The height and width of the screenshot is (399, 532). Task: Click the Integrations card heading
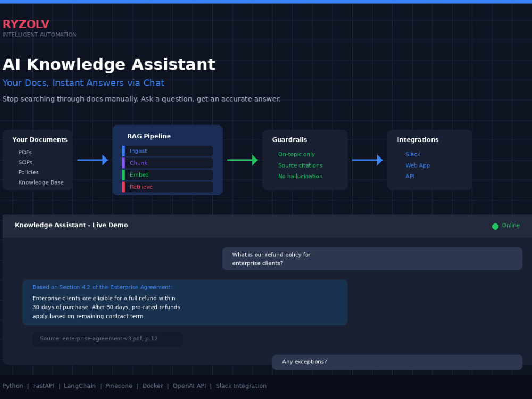click(x=418, y=140)
